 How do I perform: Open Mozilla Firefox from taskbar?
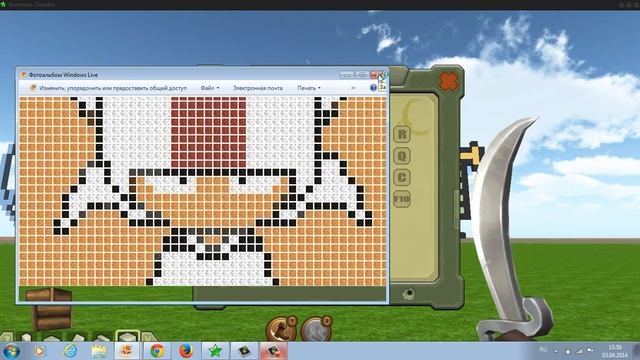coord(186,351)
